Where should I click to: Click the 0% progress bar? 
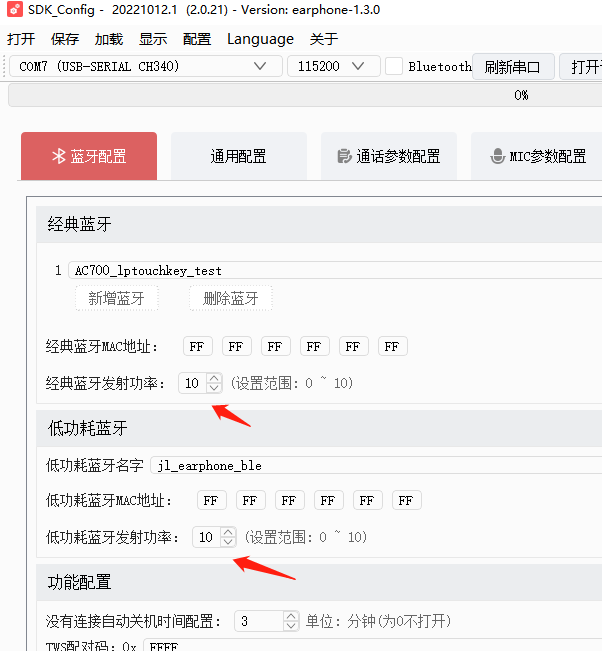305,95
